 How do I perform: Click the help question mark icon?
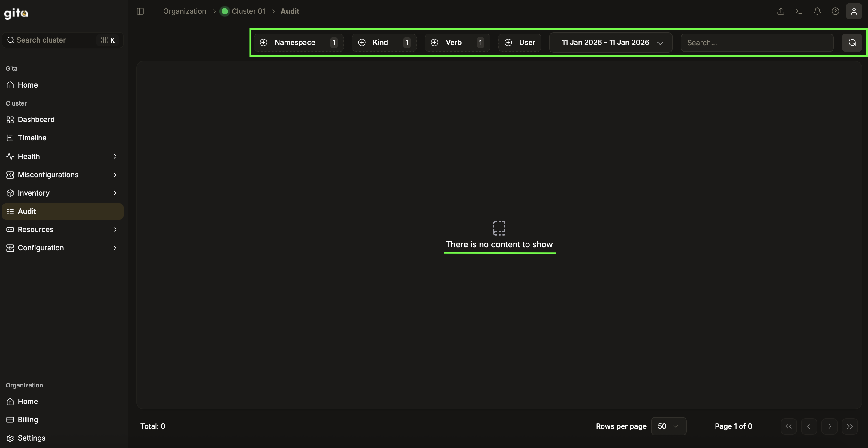point(835,11)
